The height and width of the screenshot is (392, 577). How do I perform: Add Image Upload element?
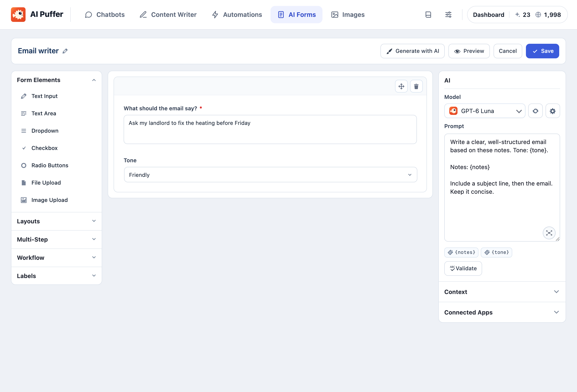(57, 200)
